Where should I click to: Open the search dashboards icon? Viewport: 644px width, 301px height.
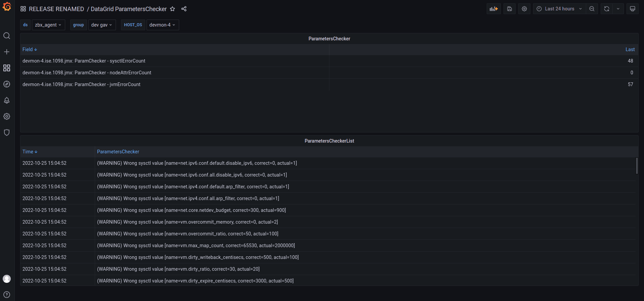click(7, 36)
